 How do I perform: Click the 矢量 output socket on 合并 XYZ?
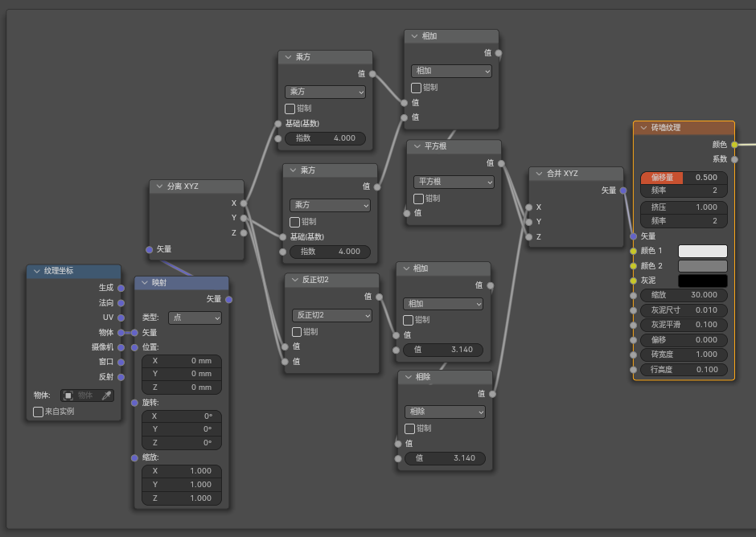[x=623, y=191]
